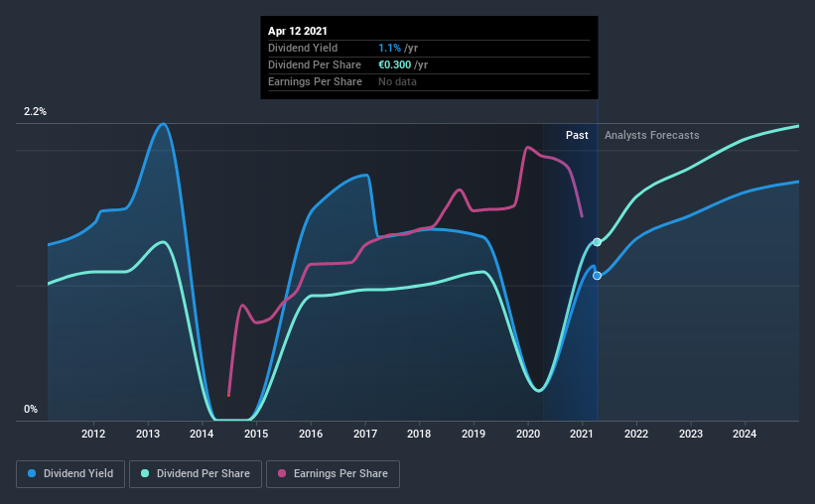Click the 0% y-axis label
815x504 pixels.
pyautogui.click(x=31, y=410)
